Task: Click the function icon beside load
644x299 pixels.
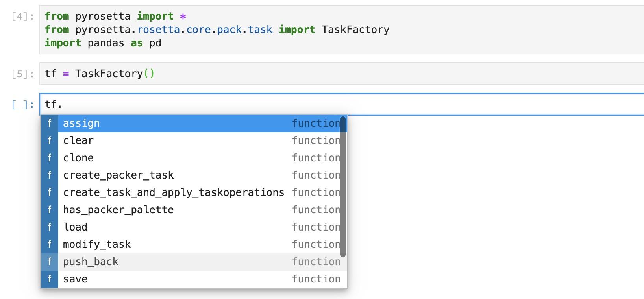Action: point(50,227)
